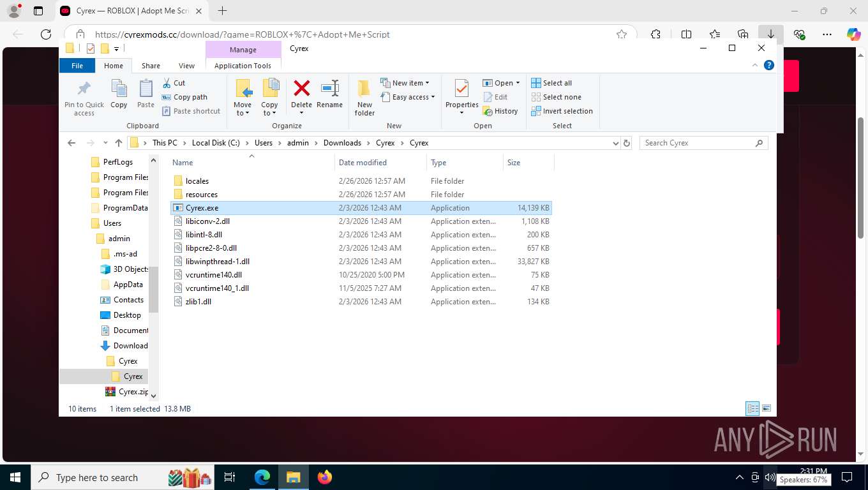The image size is (868, 490).
Task: Click the Rename ribbon button
Action: coord(329,94)
